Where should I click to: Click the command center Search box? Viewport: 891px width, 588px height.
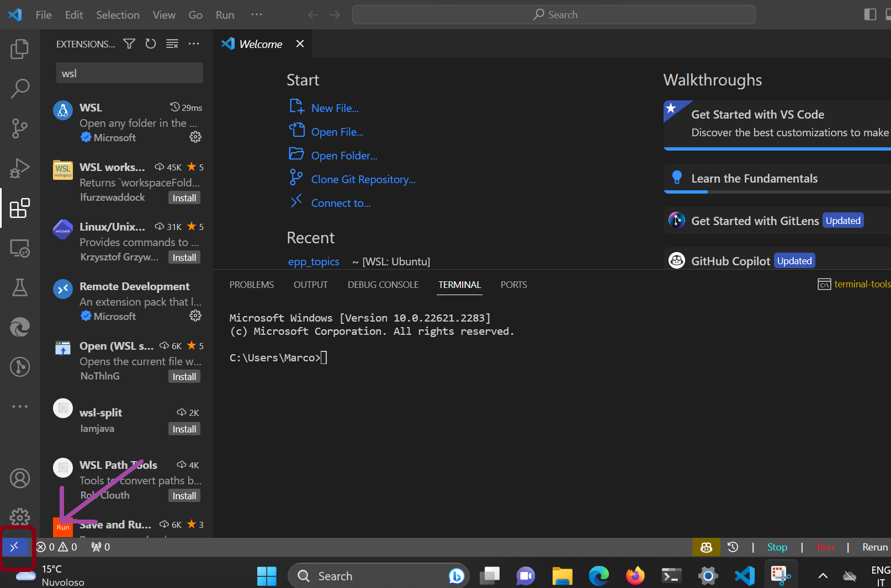(x=554, y=15)
